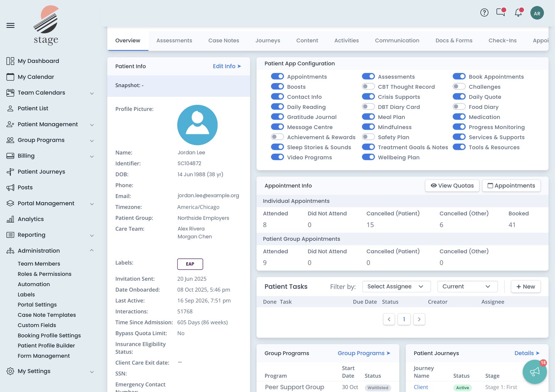Open the notifications bell icon
The image size is (555, 392).
click(x=519, y=12)
